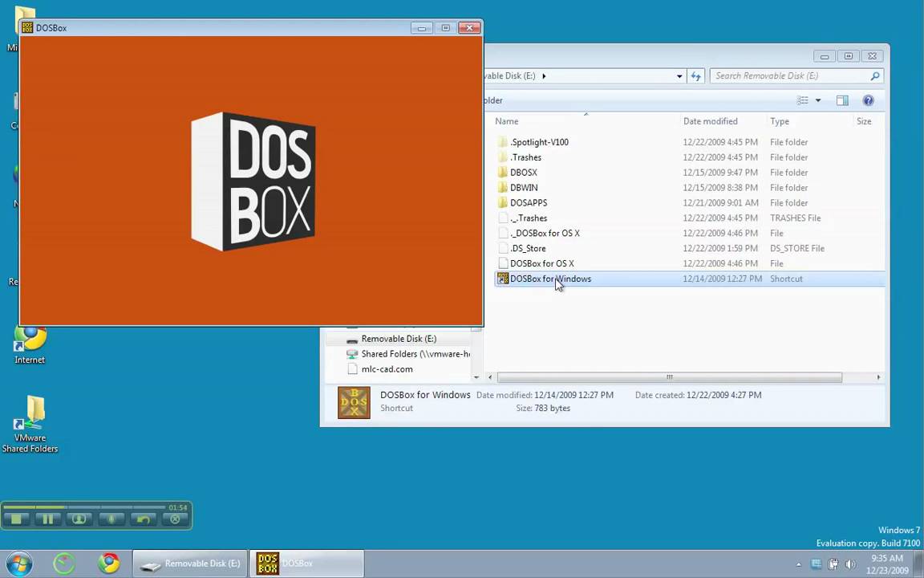This screenshot has width=924, height=578.
Task: Click the DOSBox icon in details pane
Action: pyautogui.click(x=355, y=403)
